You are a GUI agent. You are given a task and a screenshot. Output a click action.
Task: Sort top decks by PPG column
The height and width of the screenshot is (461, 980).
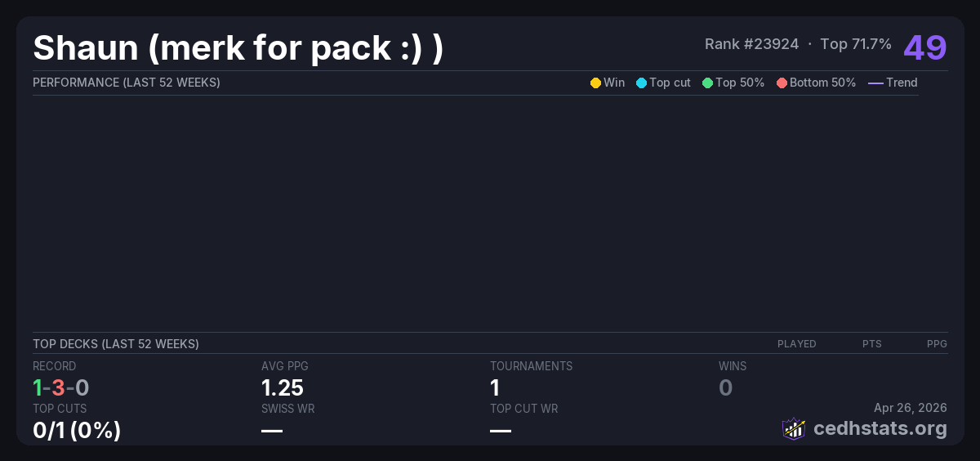[x=937, y=344]
